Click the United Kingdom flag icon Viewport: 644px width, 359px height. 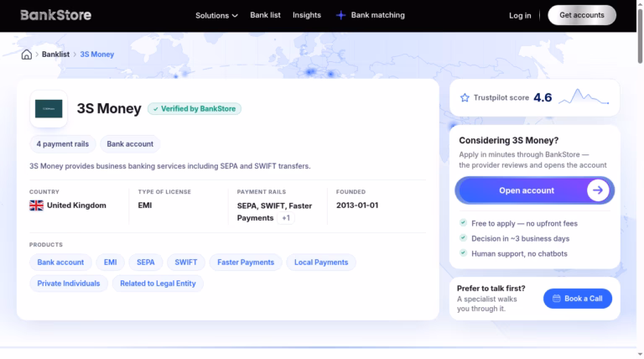pos(37,206)
